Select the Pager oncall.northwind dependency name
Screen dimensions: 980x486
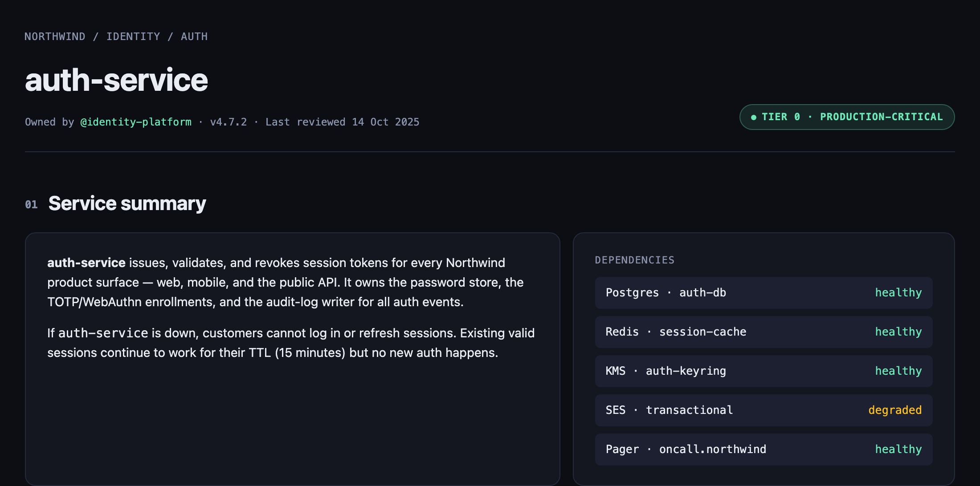(686, 450)
